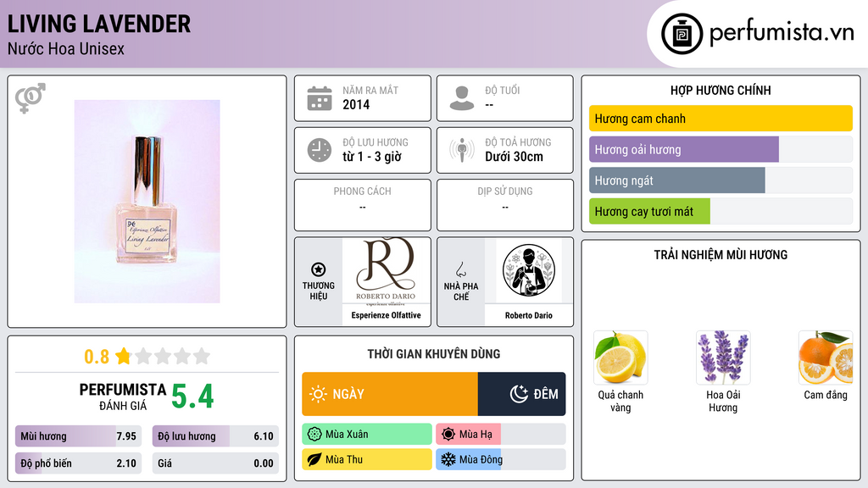Open the Esperienze Olfattive brand link
The height and width of the screenshot is (488, 868).
386,315
